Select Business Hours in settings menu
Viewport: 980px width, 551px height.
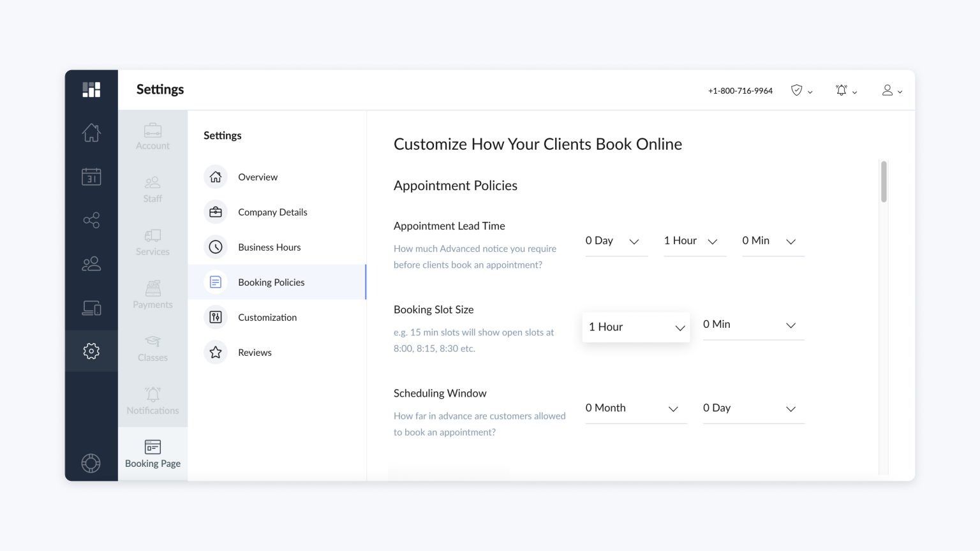click(x=277, y=247)
